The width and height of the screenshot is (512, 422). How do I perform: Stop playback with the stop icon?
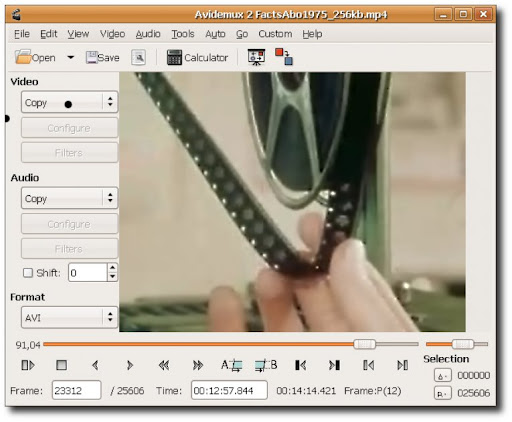[61, 365]
